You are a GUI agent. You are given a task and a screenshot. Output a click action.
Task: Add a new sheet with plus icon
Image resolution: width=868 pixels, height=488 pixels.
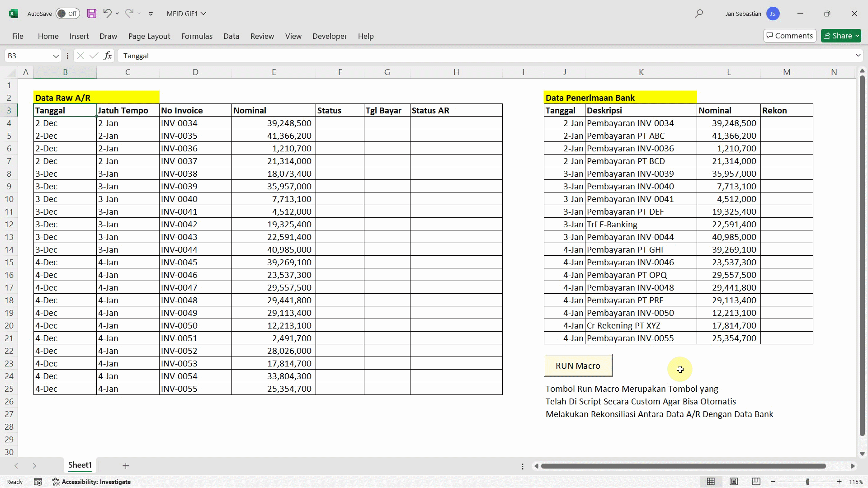tap(126, 465)
